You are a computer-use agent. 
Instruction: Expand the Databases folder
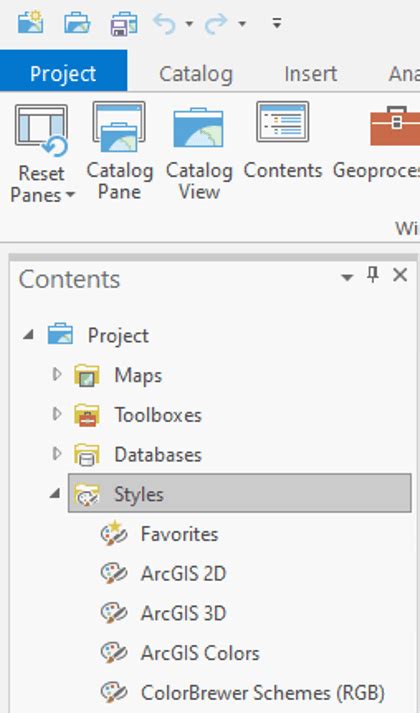(x=56, y=454)
